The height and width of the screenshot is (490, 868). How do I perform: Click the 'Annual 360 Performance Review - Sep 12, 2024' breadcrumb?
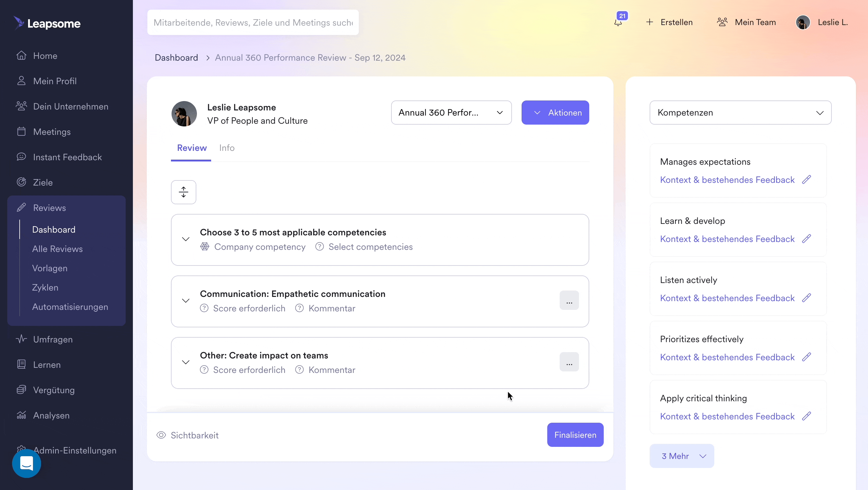[310, 58]
